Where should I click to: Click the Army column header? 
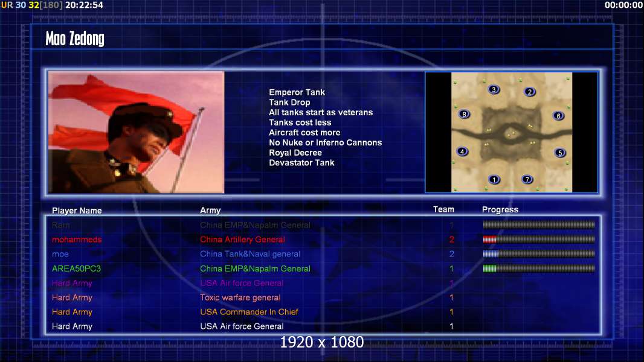210,211
